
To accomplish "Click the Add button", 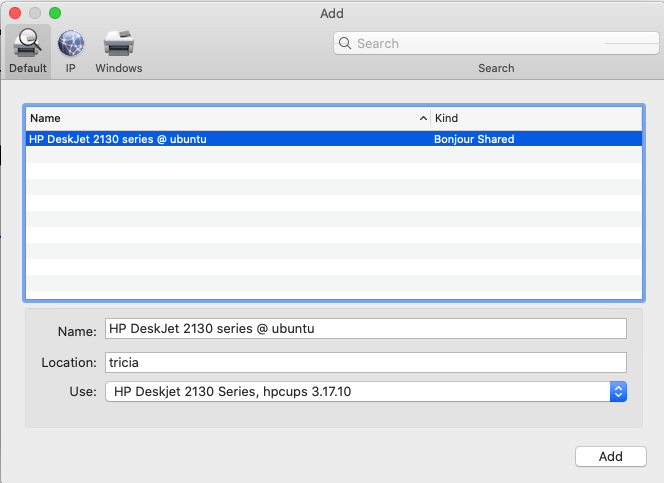I will (611, 456).
